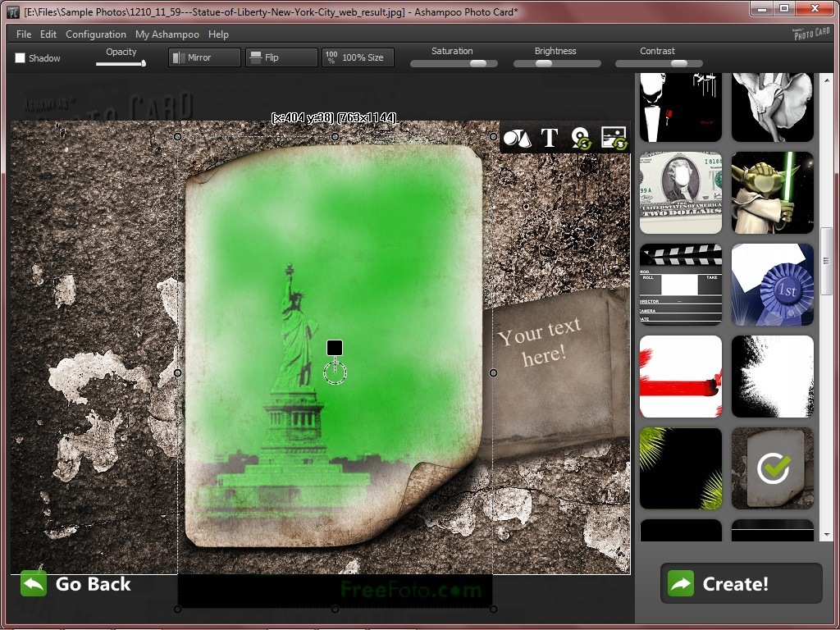The image size is (840, 630).
Task: Enable the Shadow checkbox
Action: tap(21, 58)
